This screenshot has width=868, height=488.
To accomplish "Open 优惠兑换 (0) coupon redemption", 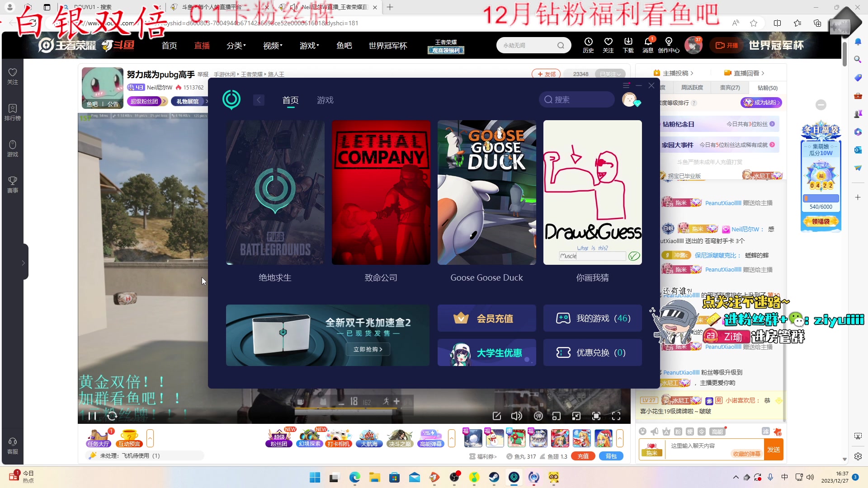I will tap(592, 352).
